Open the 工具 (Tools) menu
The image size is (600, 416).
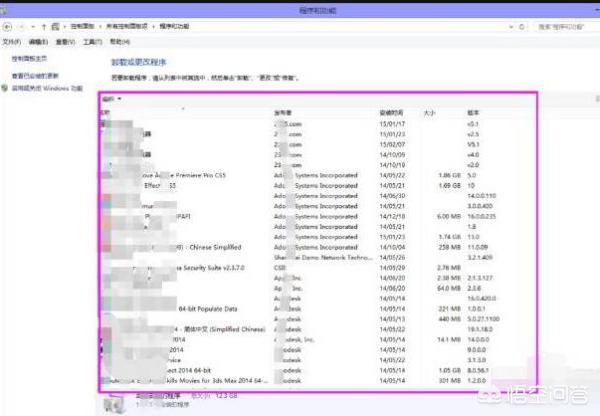click(92, 43)
